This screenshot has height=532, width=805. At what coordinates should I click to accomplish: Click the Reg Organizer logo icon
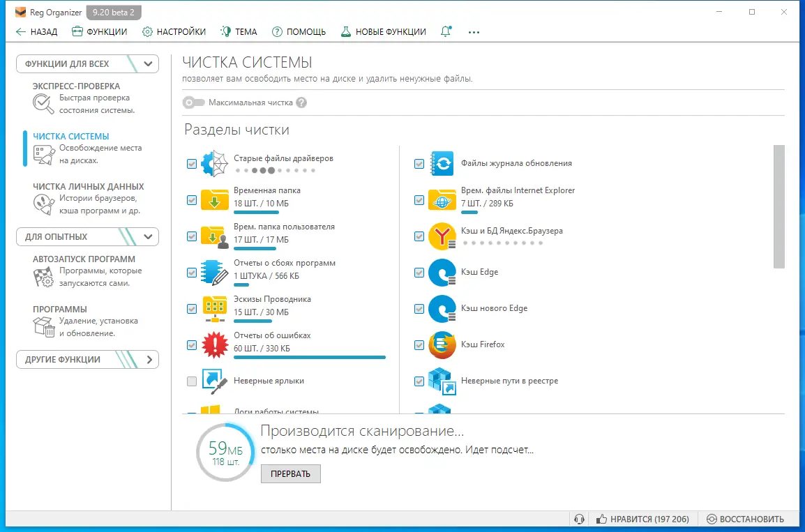coord(20,12)
